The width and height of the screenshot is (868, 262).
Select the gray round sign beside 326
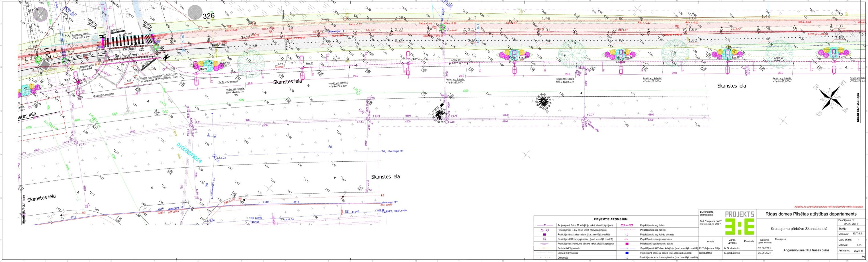pos(195,13)
